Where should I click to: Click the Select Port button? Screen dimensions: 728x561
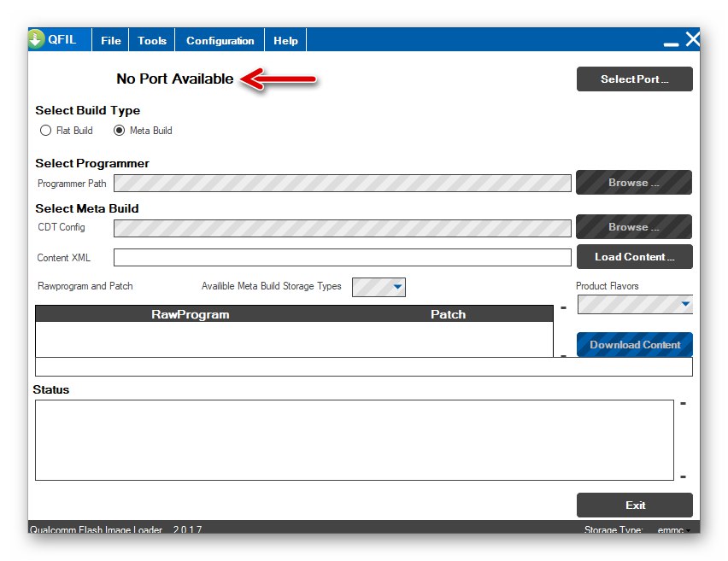[x=634, y=79]
